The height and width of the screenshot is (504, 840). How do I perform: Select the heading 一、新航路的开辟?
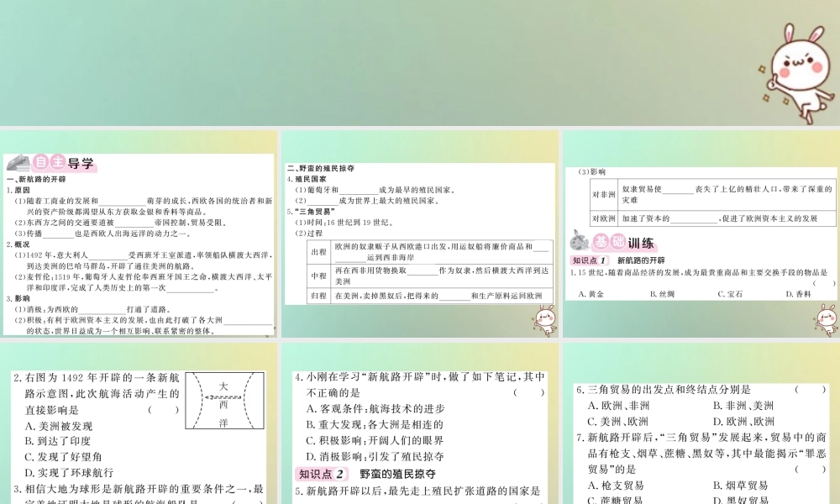[36, 180]
